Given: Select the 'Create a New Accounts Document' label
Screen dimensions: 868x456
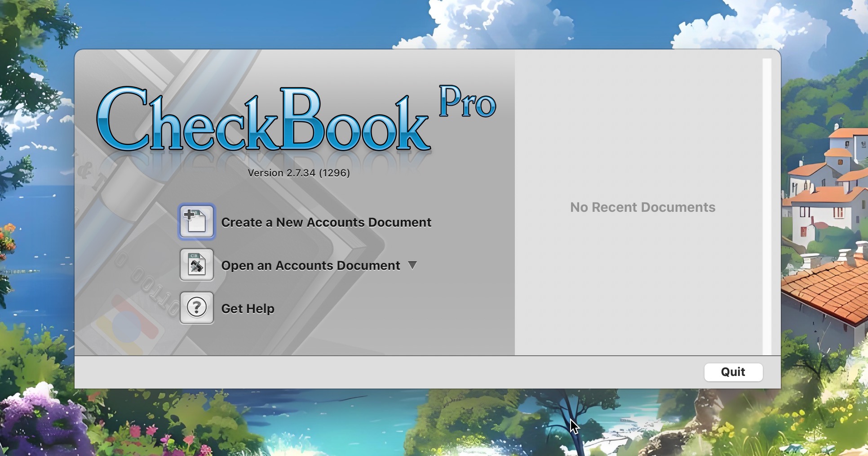Looking at the screenshot, I should 326,222.
